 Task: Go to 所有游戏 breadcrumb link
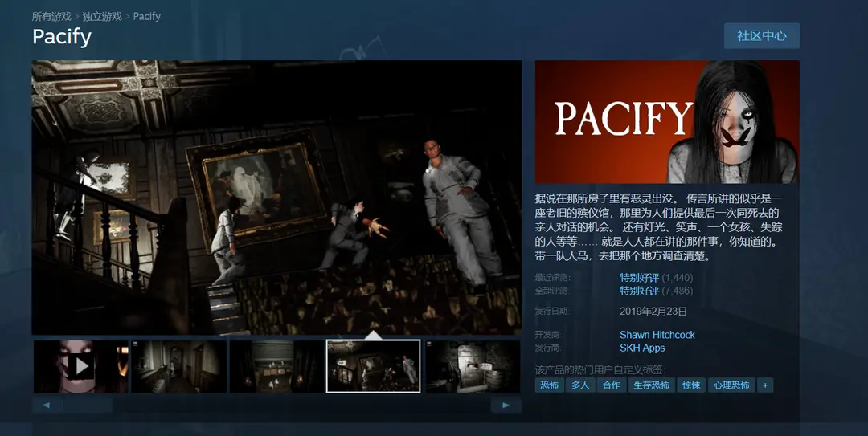52,17
